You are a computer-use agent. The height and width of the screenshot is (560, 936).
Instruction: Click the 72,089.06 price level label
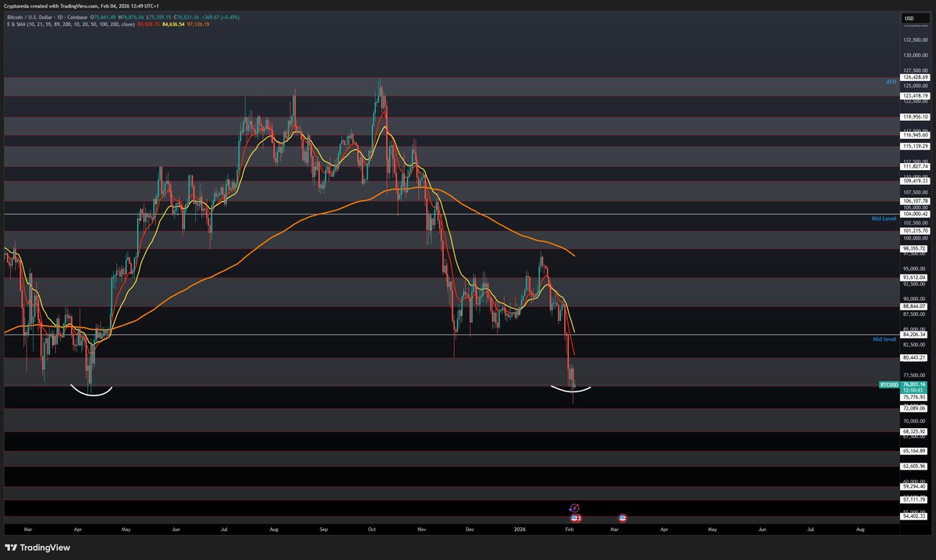[914, 409]
